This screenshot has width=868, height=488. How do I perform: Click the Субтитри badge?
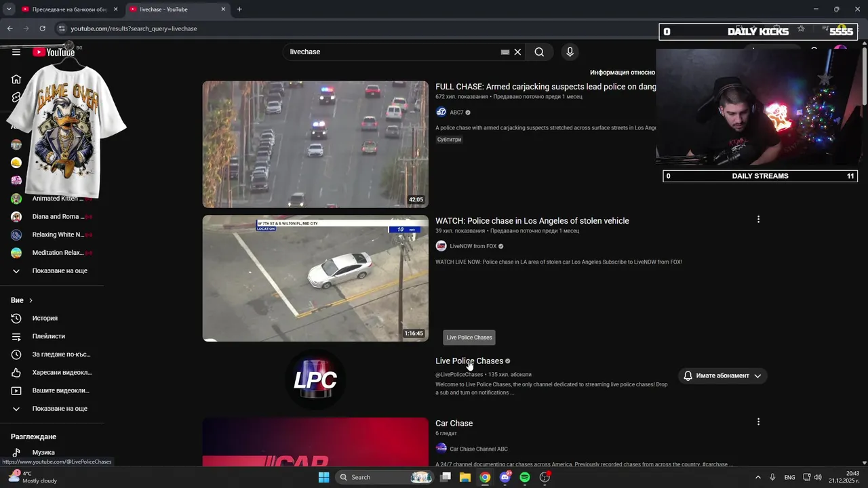tap(449, 140)
